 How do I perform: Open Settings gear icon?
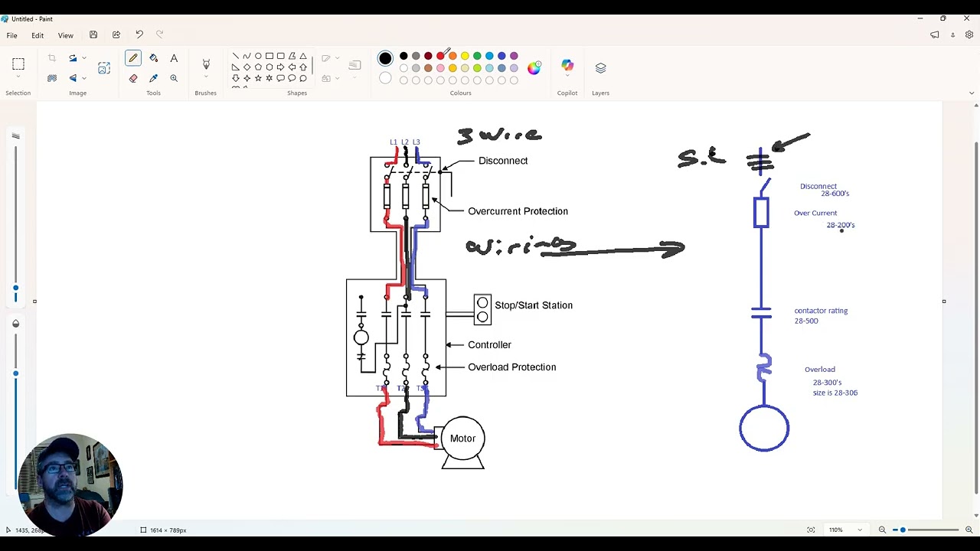[x=969, y=34]
